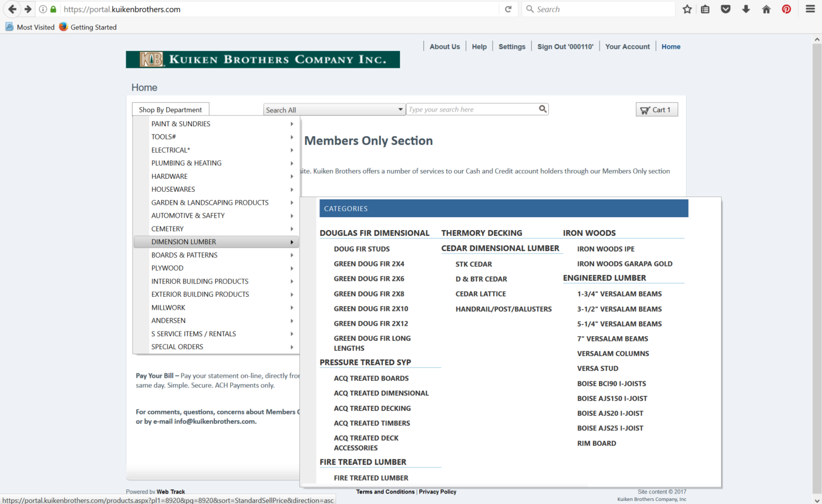Click the search magnifier icon in site search
Screen dimensions: 822x504
[543, 109]
